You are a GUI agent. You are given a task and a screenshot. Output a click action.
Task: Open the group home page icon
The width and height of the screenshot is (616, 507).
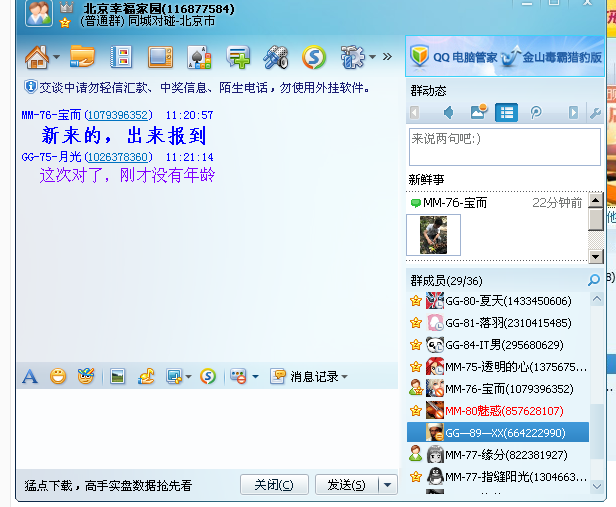click(x=37, y=57)
